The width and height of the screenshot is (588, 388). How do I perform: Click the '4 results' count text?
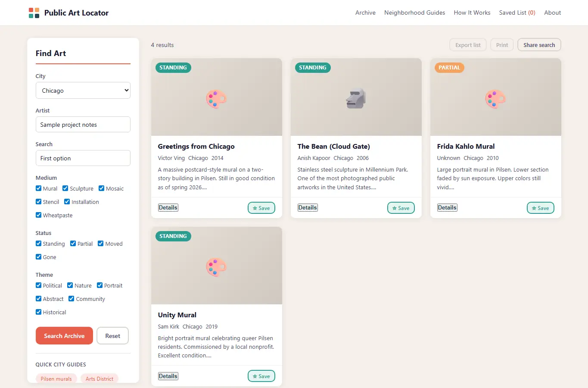162,45
